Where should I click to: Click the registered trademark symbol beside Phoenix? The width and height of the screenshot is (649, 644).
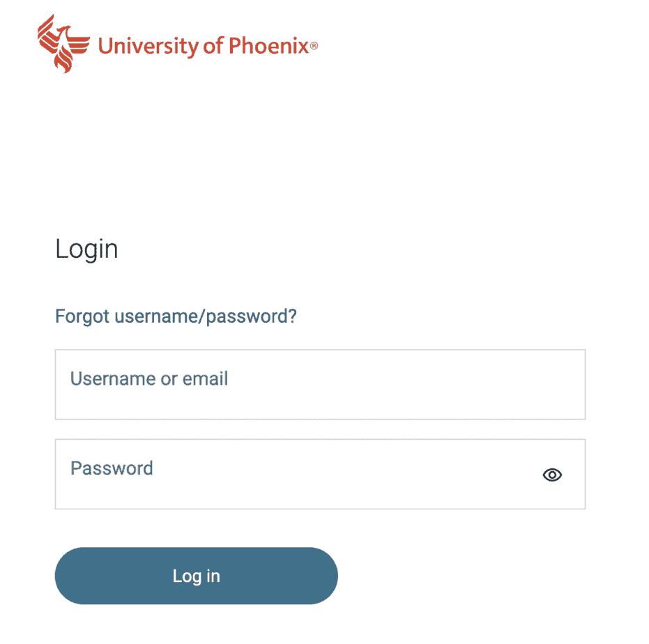click(314, 45)
